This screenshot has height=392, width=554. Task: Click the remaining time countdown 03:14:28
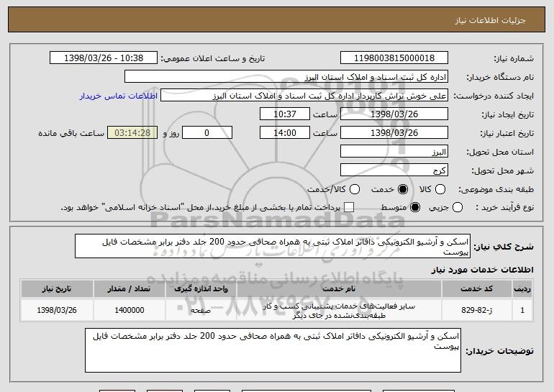point(132,133)
